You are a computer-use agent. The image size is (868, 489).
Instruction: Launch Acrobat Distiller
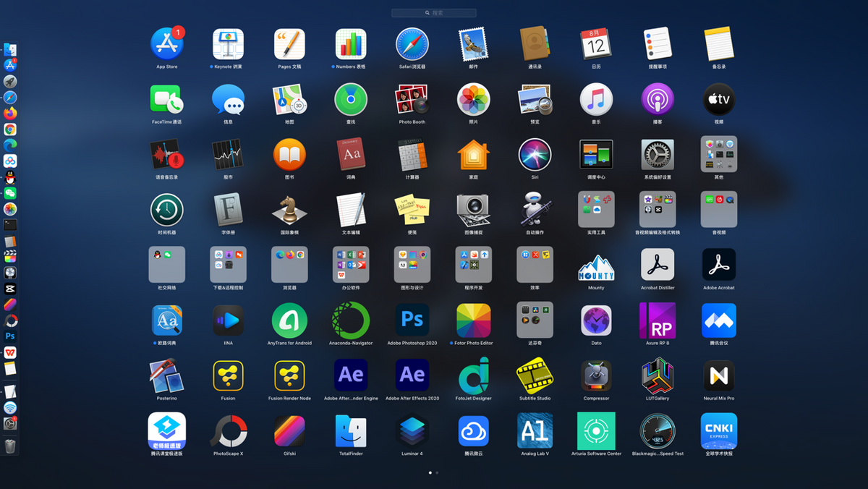(x=658, y=265)
